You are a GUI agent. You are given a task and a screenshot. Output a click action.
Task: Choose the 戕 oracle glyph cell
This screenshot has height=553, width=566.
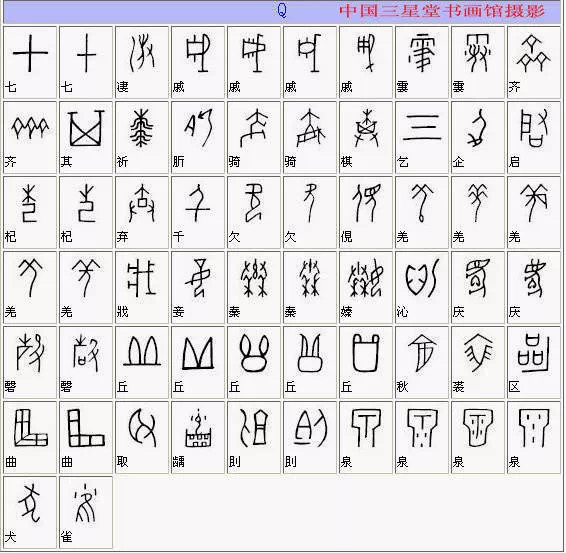(x=142, y=288)
